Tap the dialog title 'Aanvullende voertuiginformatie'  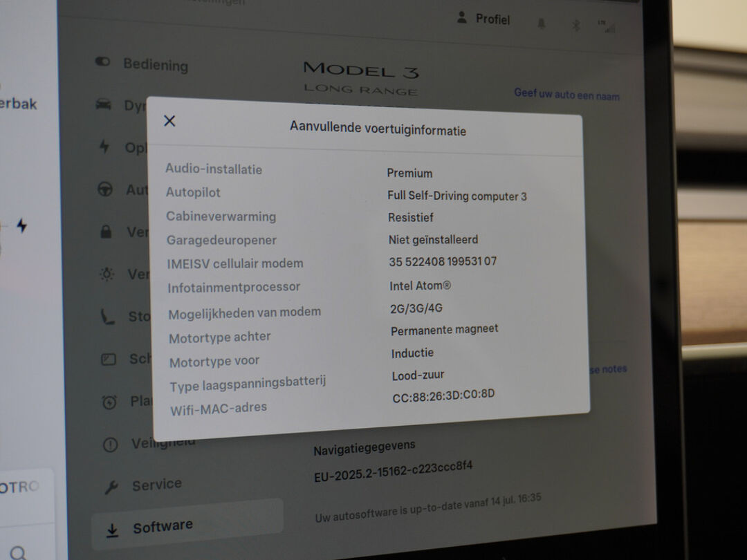click(x=378, y=128)
